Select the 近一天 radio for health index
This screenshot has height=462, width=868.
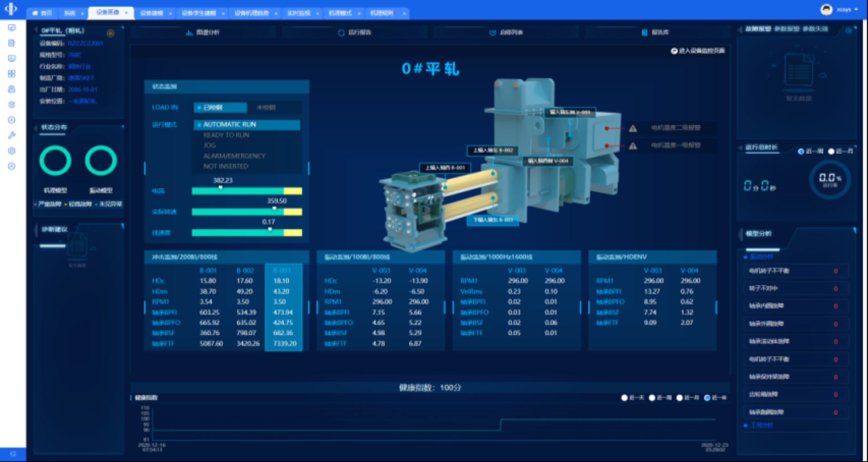click(624, 398)
